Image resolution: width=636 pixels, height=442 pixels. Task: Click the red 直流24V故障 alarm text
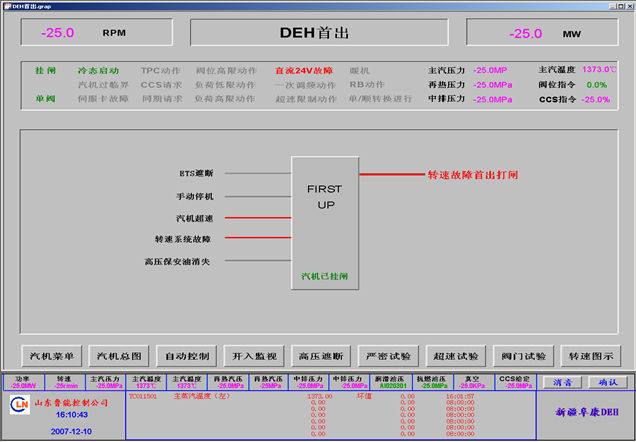[304, 71]
